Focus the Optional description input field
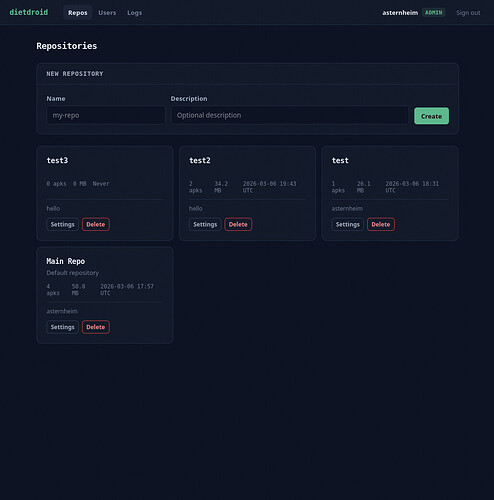Viewport: 494px width, 500px height. tap(290, 115)
